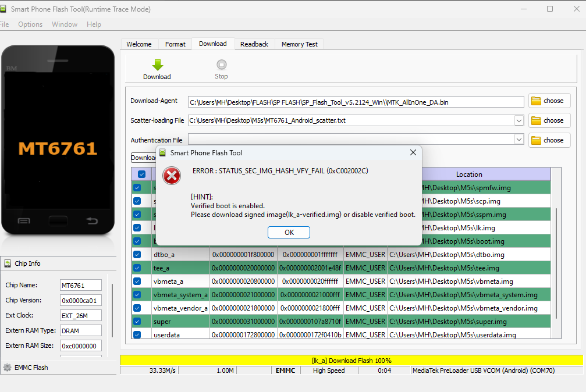The image size is (586, 392).
Task: Click the green Download arrow icon
Action: (x=158, y=65)
